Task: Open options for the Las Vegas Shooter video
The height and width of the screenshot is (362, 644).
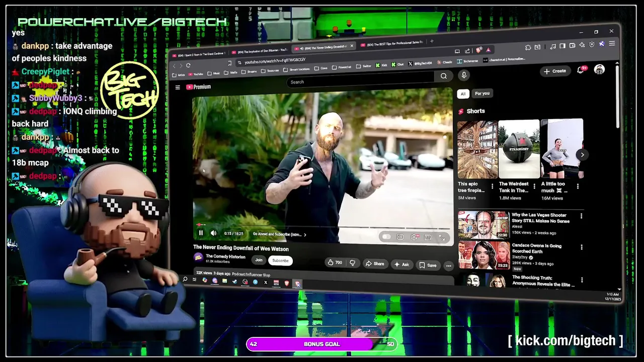Action: (581, 216)
